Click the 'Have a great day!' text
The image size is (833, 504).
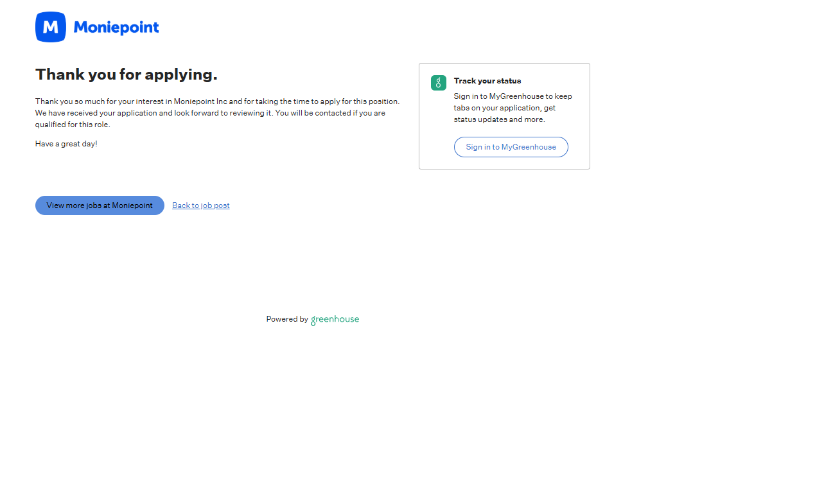point(66,144)
